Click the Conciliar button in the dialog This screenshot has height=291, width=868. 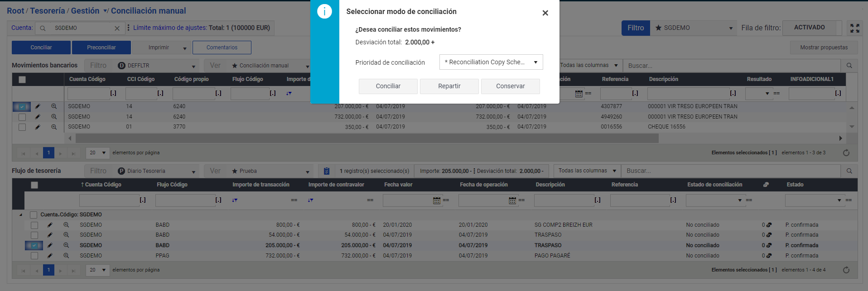(x=388, y=86)
